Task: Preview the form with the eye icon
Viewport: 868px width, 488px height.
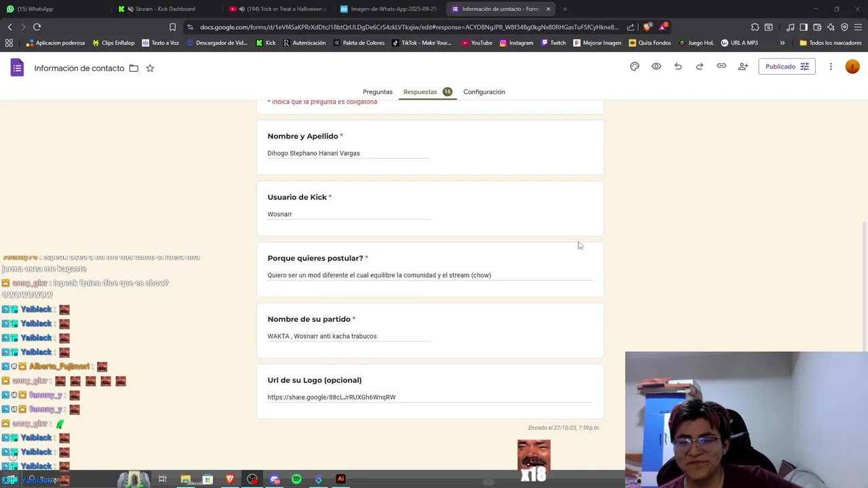Action: click(x=656, y=66)
